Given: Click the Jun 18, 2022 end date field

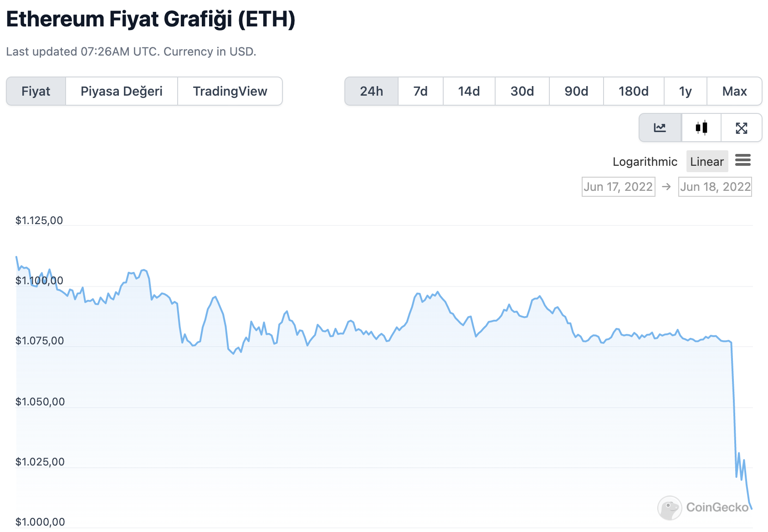Looking at the screenshot, I should coord(715,186).
